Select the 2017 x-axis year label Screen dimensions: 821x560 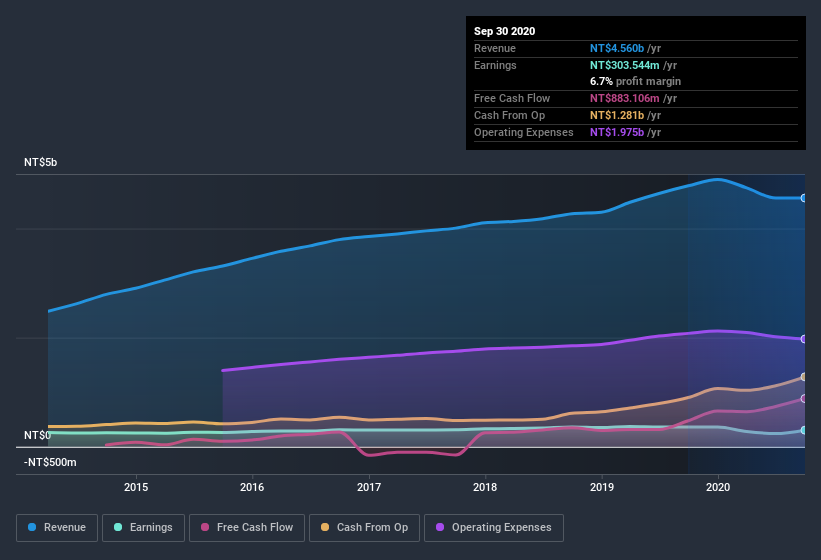369,487
